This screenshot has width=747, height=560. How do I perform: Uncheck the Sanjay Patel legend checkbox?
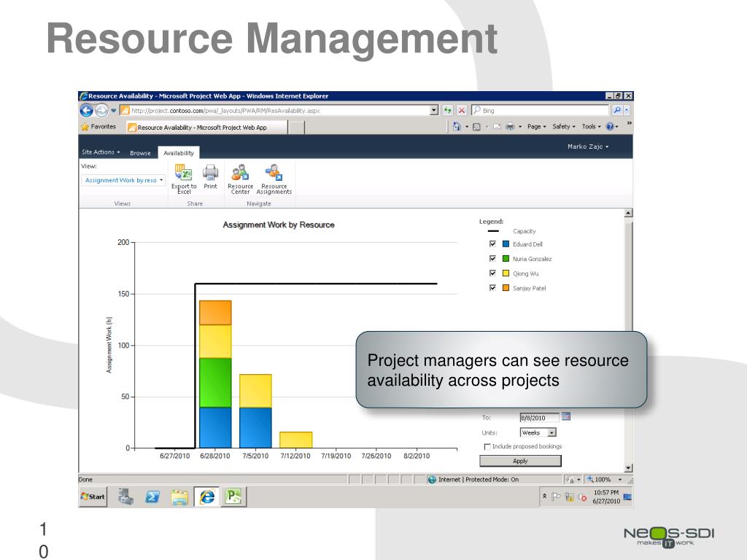pos(492,287)
